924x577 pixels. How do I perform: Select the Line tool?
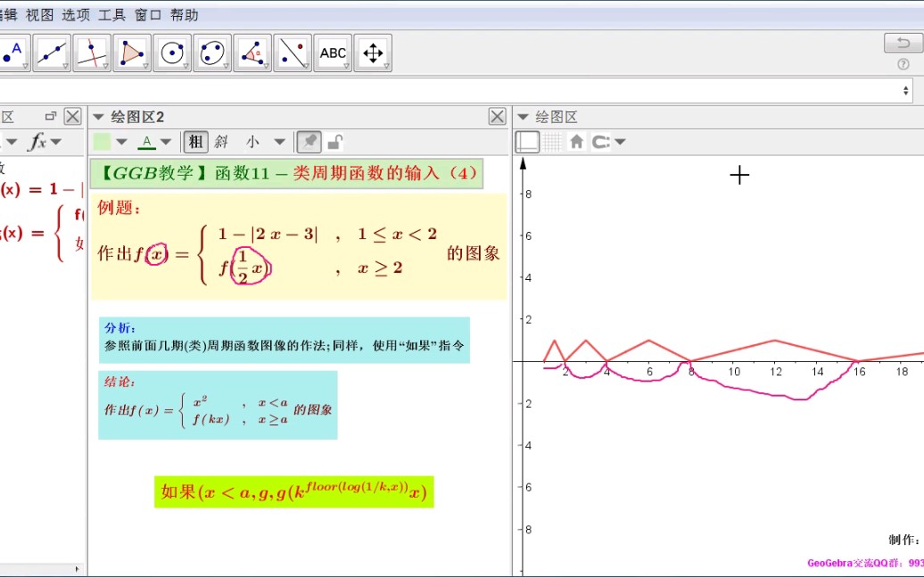tap(51, 53)
